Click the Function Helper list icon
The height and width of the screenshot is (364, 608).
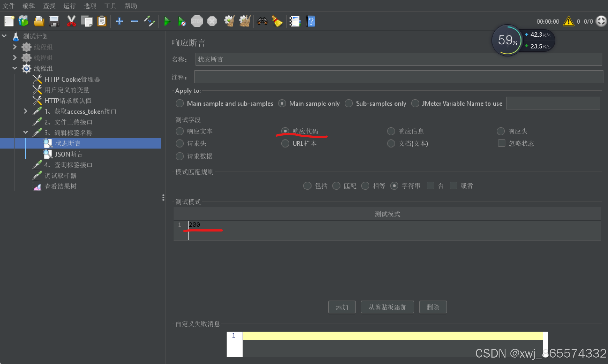[295, 21]
